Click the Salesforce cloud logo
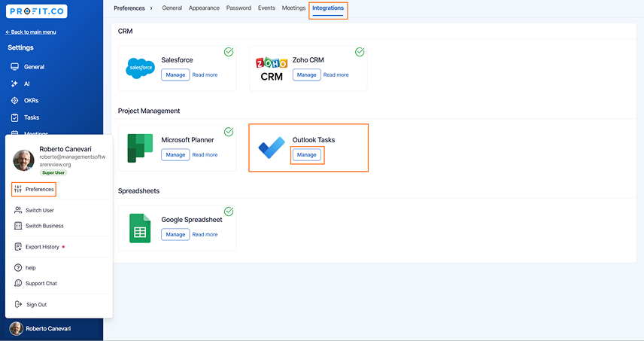The image size is (644, 341). 141,69
